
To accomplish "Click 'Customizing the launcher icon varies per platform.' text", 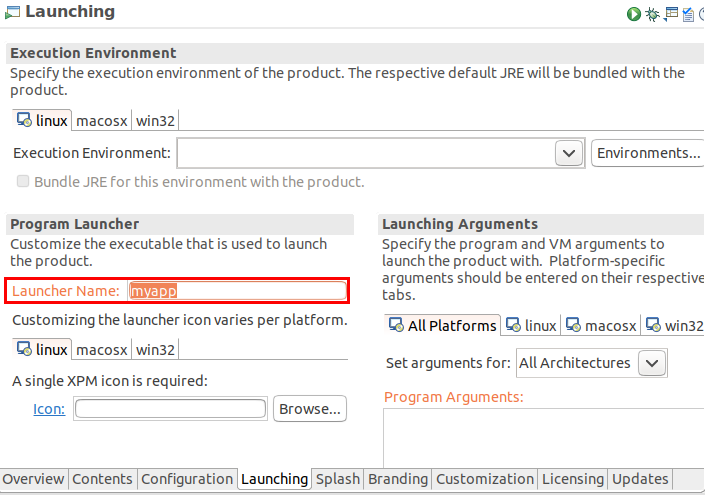I will tap(179, 320).
